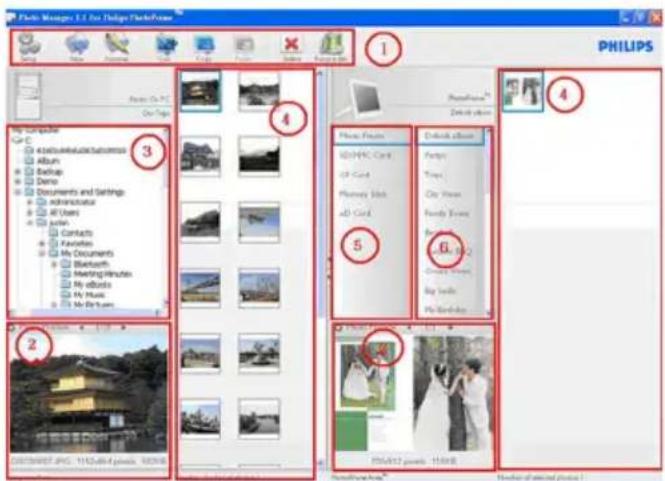665x481 pixels.
Task: Select Memory Stick source
Action: [x=363, y=194]
